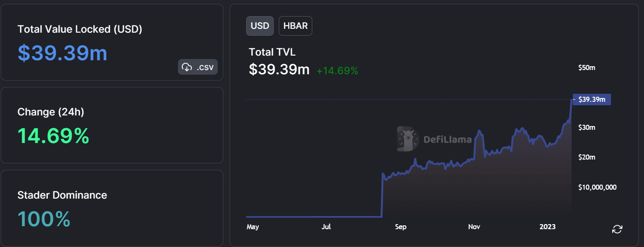
Task: Switch chart denomination to USD
Action: (260, 25)
